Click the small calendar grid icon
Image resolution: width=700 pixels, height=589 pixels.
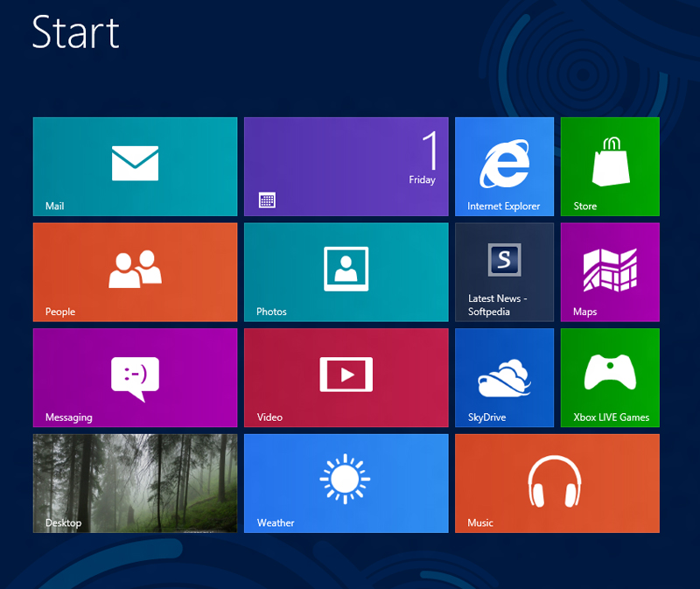(x=267, y=200)
